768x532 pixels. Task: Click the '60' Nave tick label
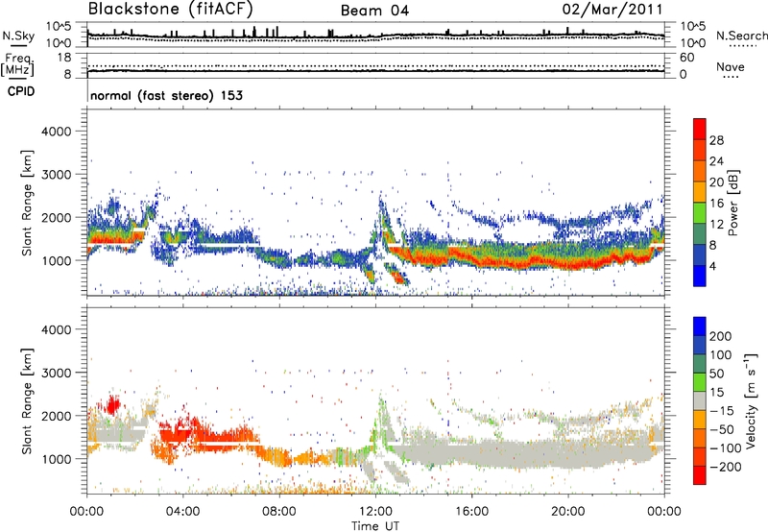click(686, 58)
